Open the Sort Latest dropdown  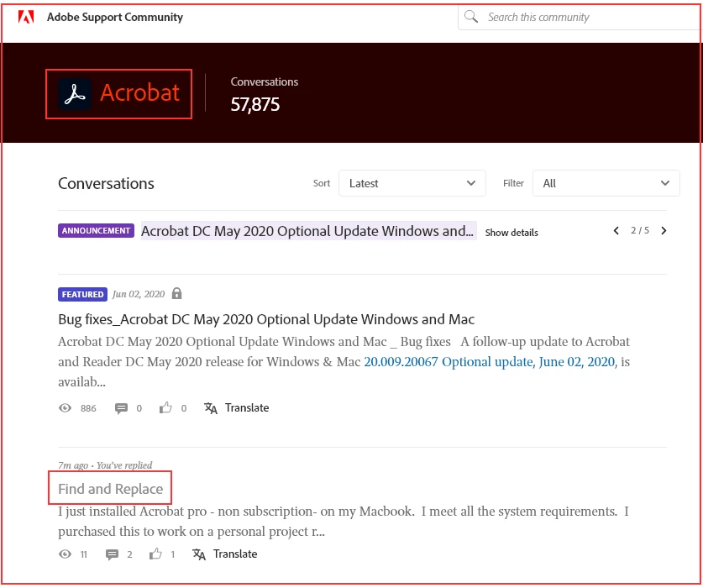pos(412,183)
